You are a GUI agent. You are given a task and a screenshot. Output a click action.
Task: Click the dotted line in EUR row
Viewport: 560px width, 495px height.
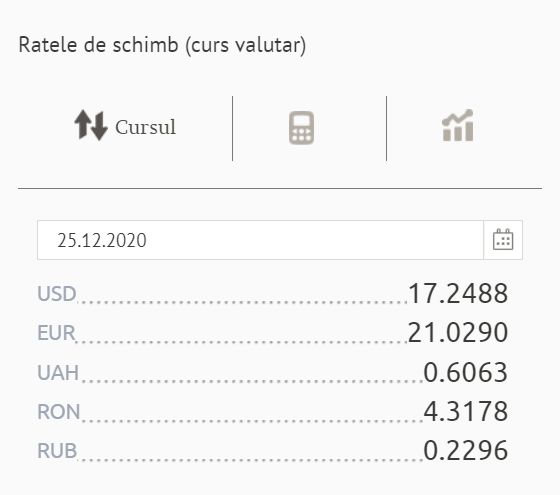tap(242, 341)
